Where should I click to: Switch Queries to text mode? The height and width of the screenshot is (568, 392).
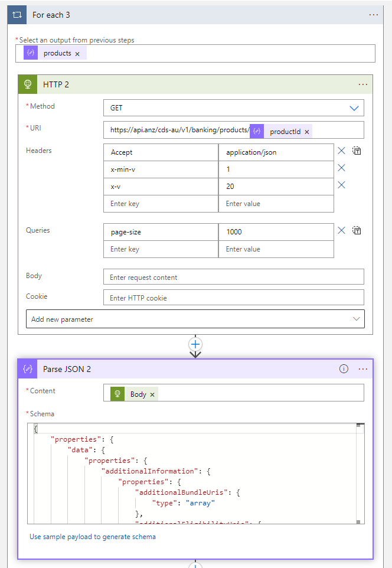tap(357, 230)
